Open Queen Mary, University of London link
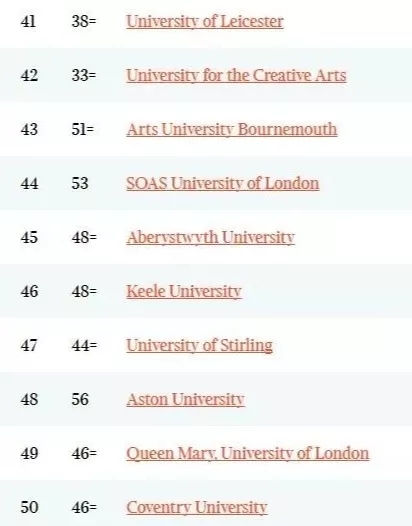Image resolution: width=412 pixels, height=526 pixels. coord(248,453)
